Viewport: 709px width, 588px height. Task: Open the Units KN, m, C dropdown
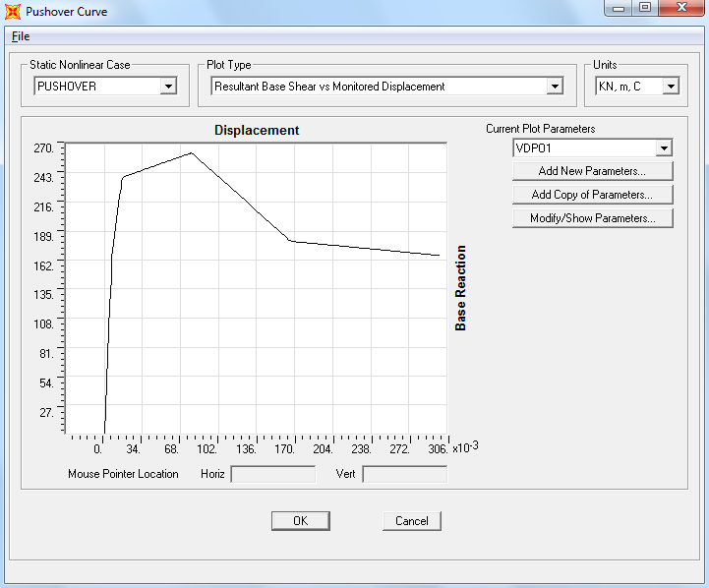point(671,86)
